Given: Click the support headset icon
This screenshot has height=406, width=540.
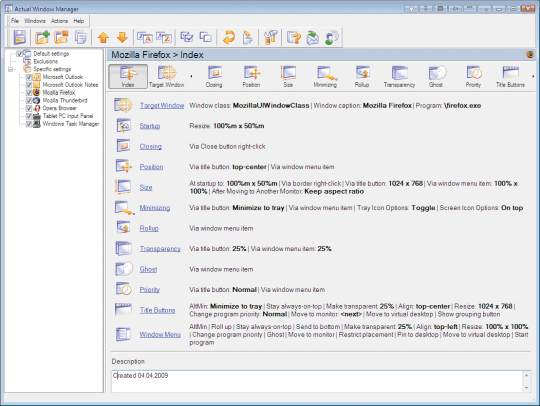Looking at the screenshot, I should pos(332,37).
